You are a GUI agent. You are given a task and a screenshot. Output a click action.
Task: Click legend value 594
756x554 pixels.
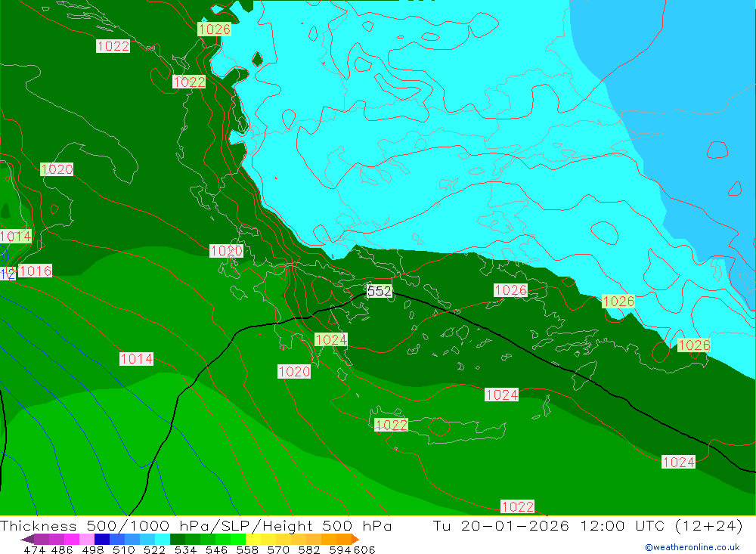[340, 549]
